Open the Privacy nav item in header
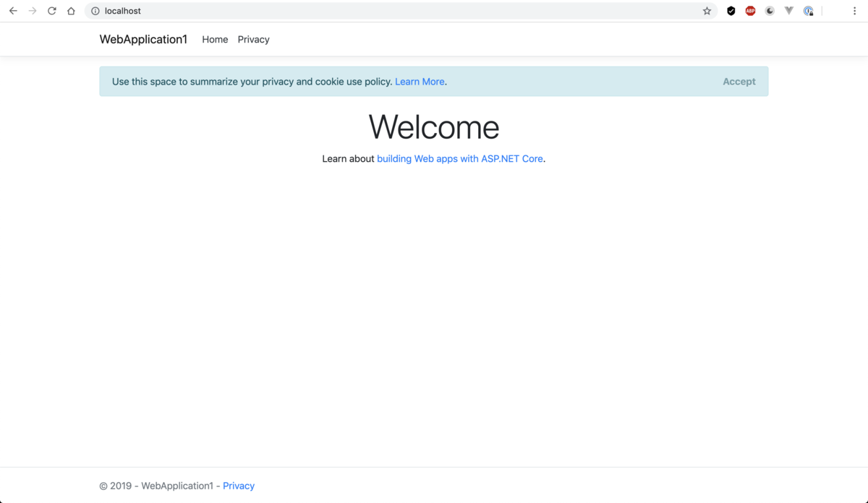 (253, 40)
